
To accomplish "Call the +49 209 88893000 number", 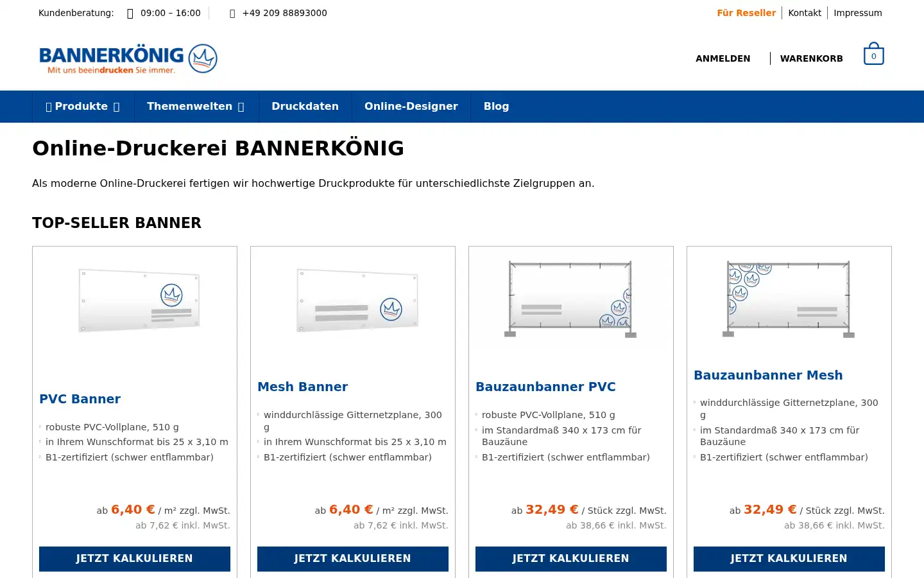I will pos(284,13).
